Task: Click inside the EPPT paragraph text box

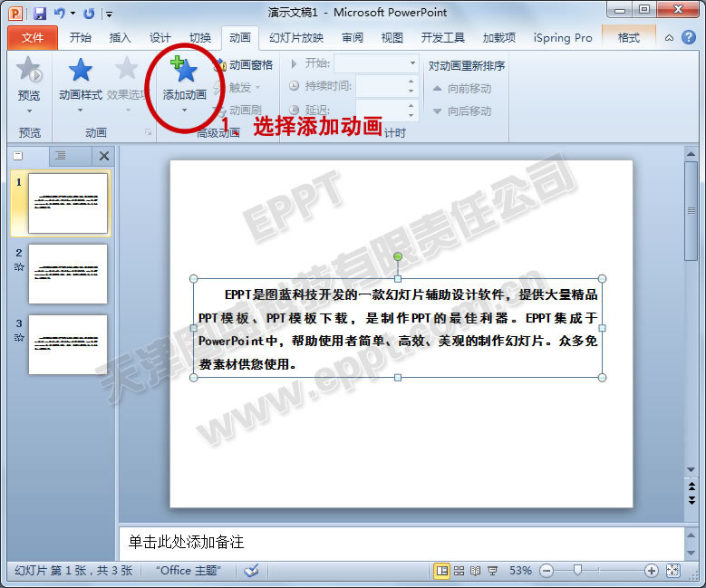Action: coord(398,329)
